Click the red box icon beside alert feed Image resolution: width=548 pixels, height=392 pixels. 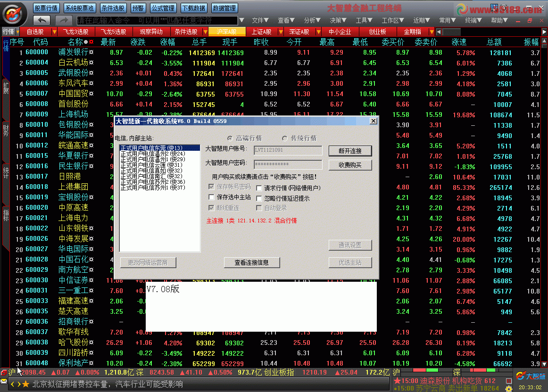coord(509,381)
